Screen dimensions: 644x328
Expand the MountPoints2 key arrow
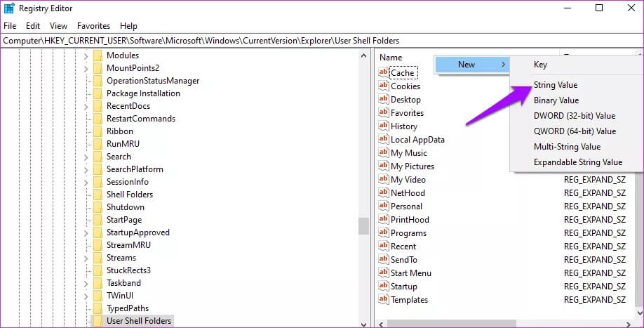tap(86, 68)
